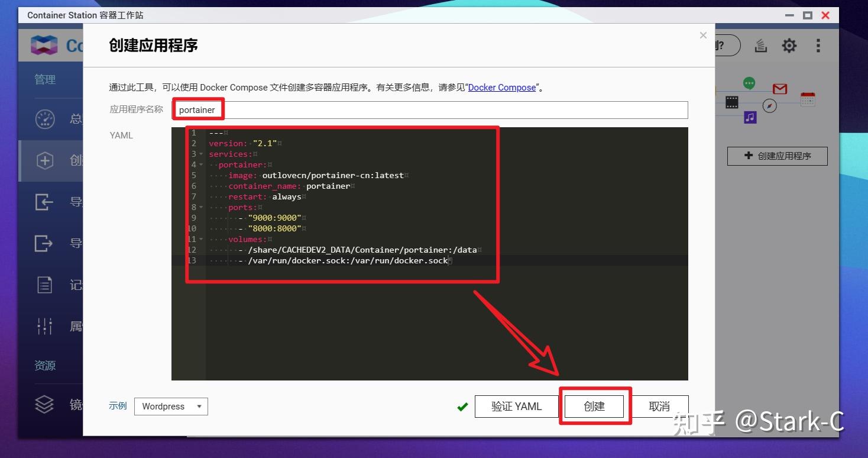Open the 记录 log sidebar icon
Screen dimensions: 868x458
[x=44, y=285]
